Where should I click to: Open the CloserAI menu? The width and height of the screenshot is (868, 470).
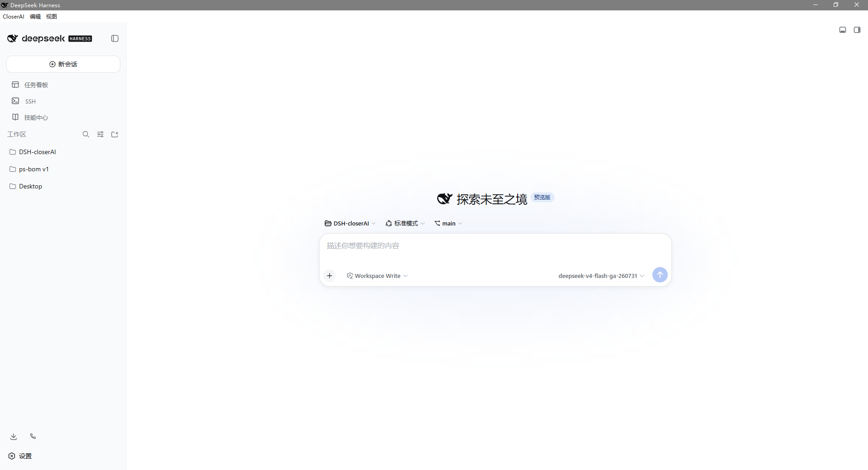14,17
